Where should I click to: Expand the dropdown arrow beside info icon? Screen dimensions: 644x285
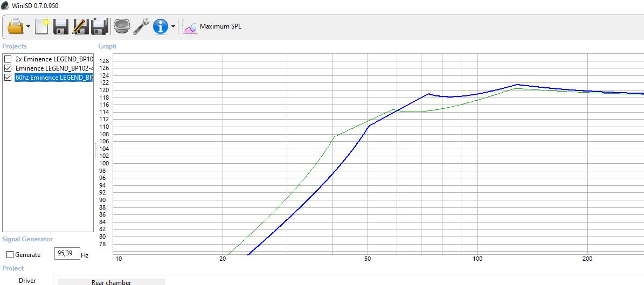pyautogui.click(x=173, y=27)
